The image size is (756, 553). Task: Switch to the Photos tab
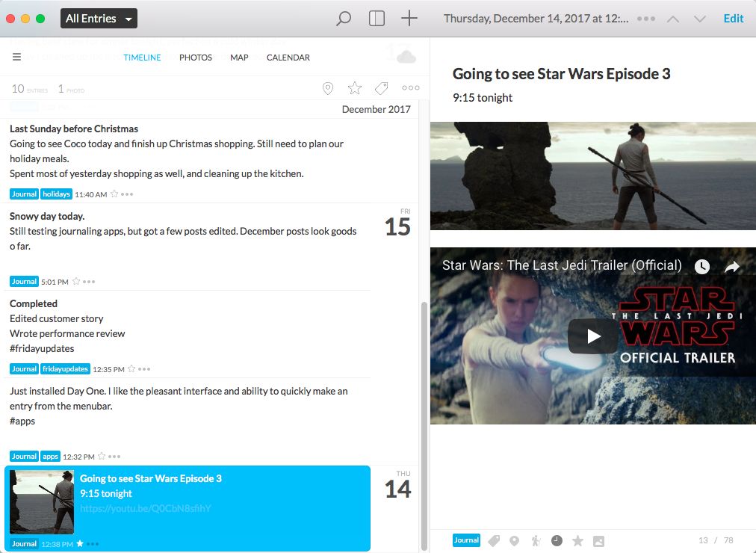click(196, 58)
